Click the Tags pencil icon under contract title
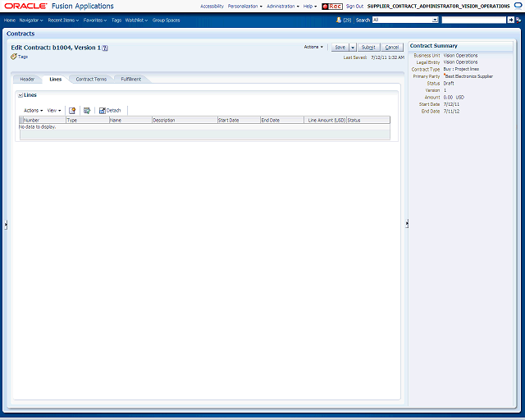The height and width of the screenshot is (420, 525). point(14,57)
